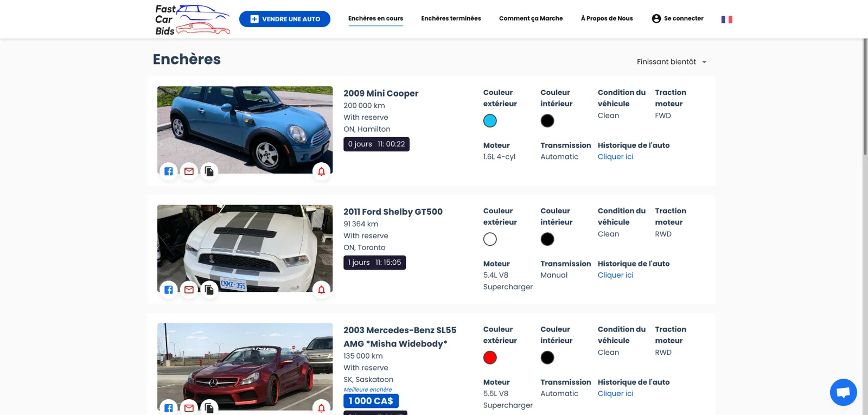Copy the Mercedes SL55 listing link

pyautogui.click(x=209, y=407)
